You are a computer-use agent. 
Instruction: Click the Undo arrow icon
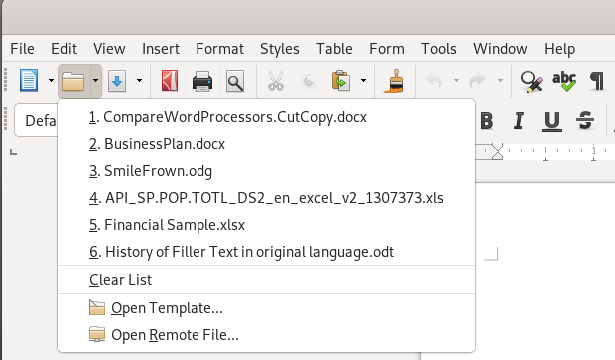click(x=433, y=81)
